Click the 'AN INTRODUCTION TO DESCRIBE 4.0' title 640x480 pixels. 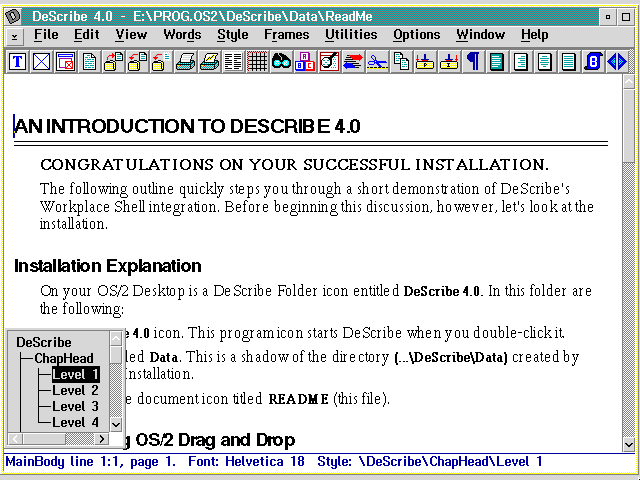[187, 126]
